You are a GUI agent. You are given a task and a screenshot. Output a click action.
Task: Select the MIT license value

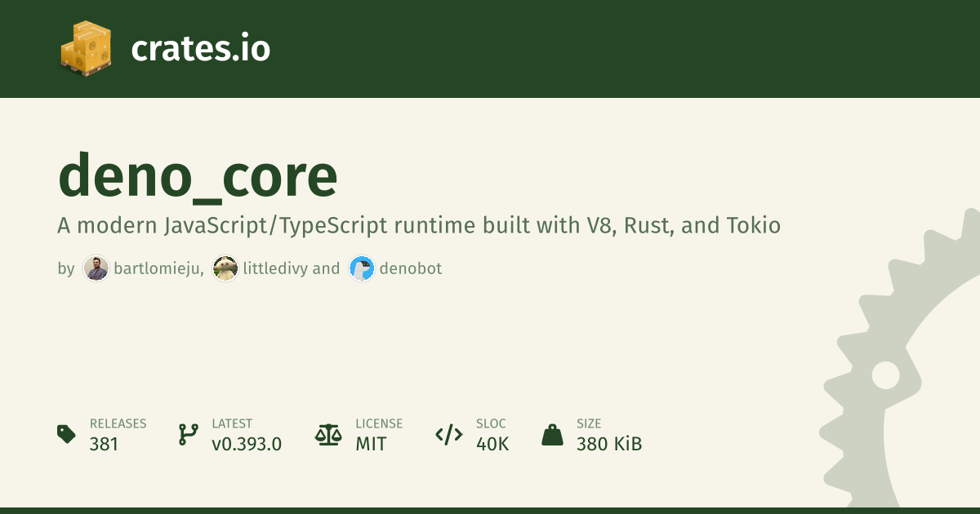pos(371,445)
